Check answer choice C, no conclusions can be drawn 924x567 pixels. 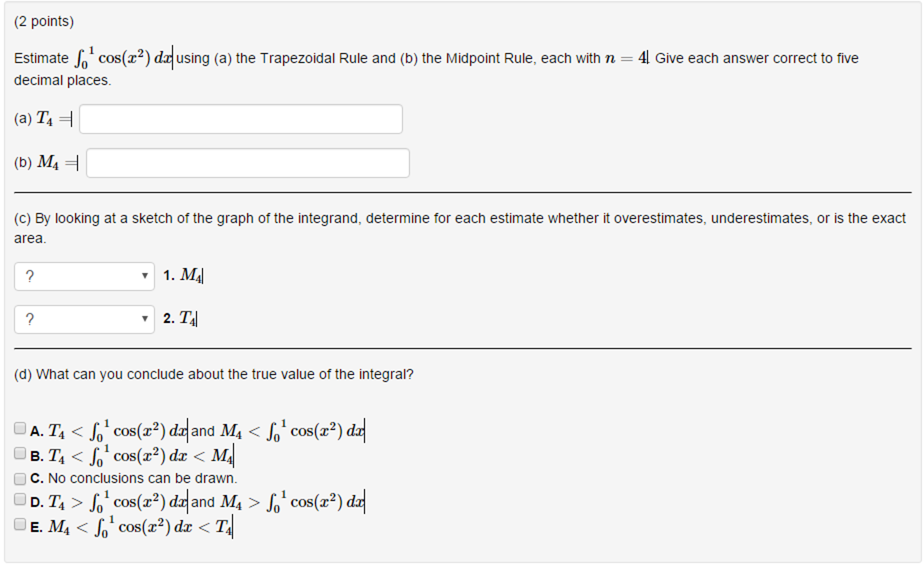[x=20, y=478]
